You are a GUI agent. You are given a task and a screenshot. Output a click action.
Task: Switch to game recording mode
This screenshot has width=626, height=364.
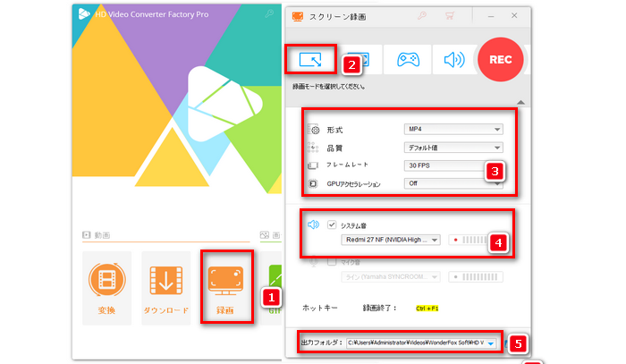(x=408, y=59)
